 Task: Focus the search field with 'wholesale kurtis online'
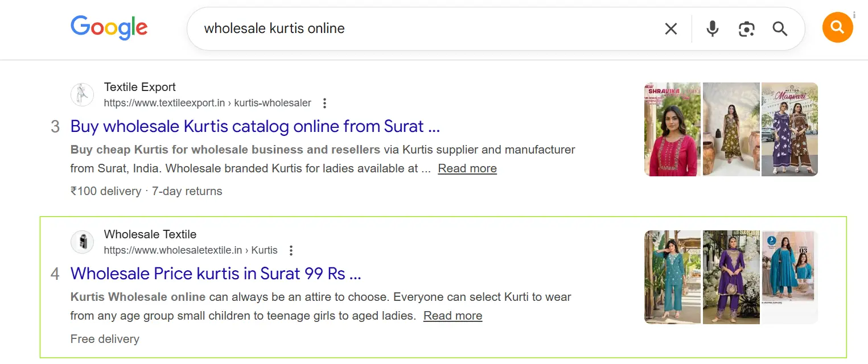[421, 28]
